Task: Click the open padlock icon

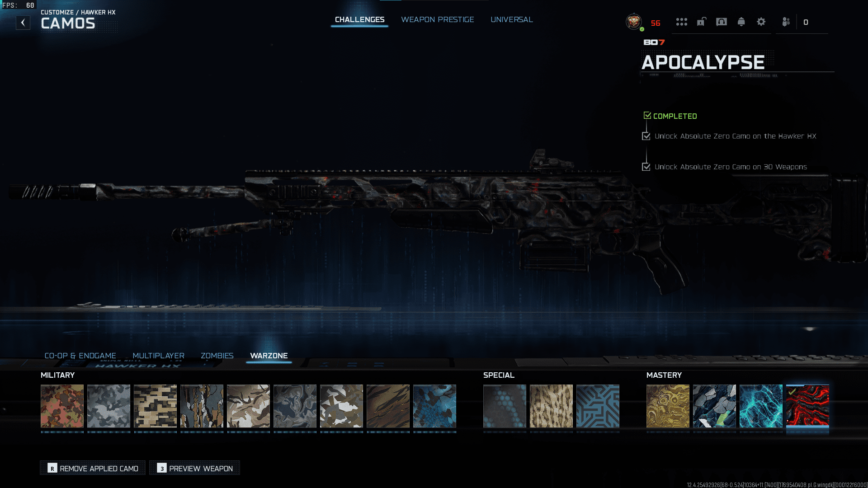Action: [x=701, y=22]
